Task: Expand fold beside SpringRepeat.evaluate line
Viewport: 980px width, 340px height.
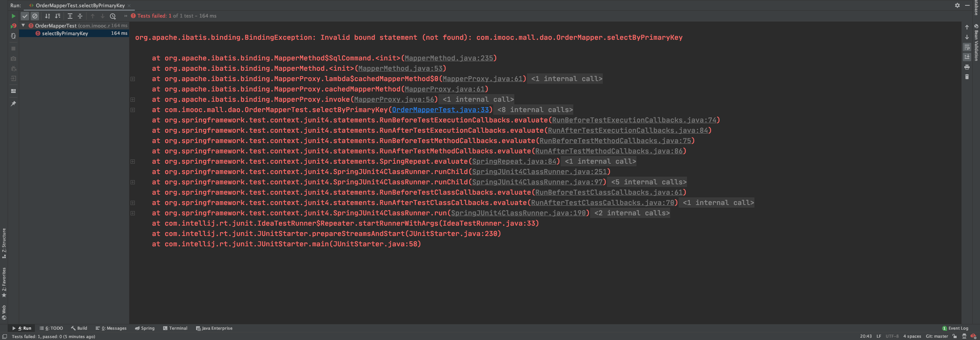Action: pyautogui.click(x=133, y=161)
